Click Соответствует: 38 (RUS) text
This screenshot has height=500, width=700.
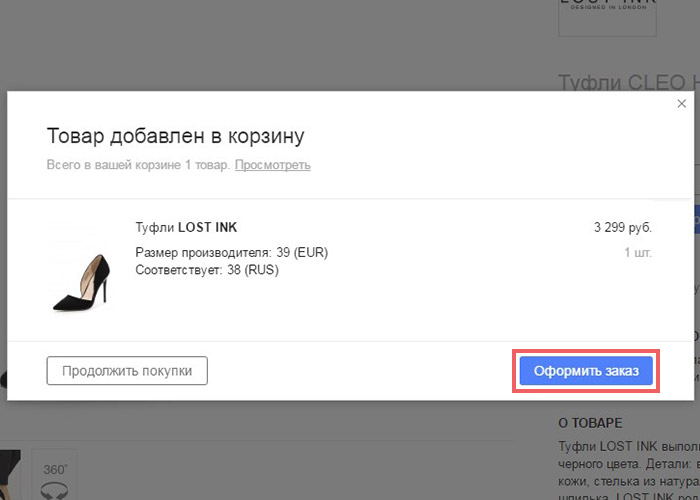tap(207, 270)
